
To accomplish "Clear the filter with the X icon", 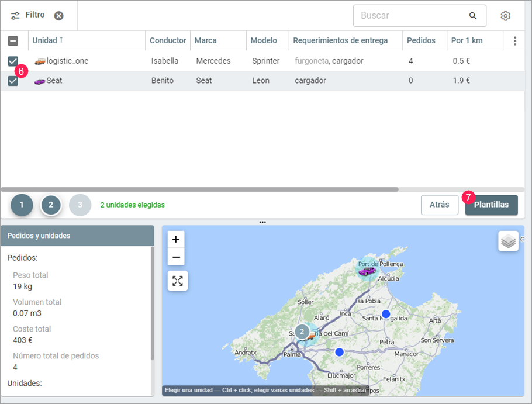I will pyautogui.click(x=59, y=16).
